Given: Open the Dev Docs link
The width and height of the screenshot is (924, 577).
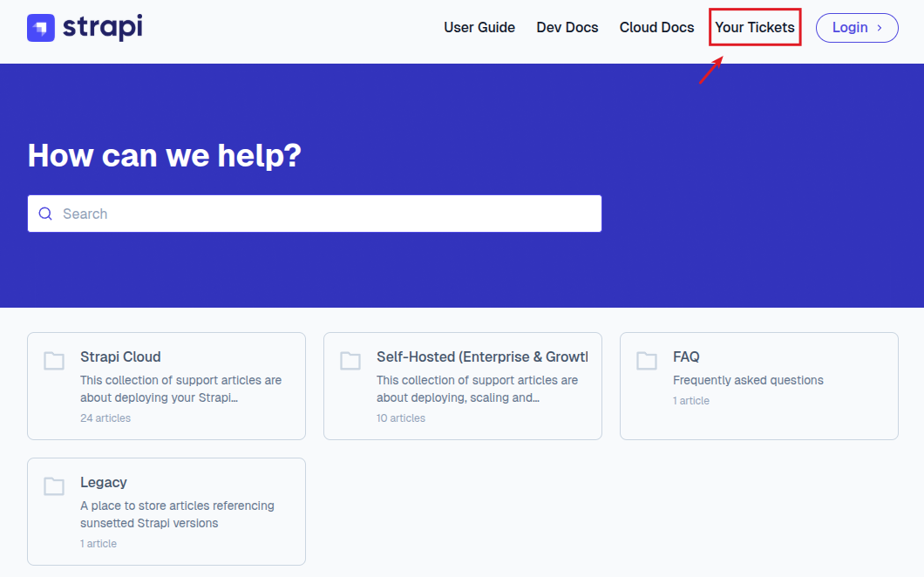Looking at the screenshot, I should 567,27.
